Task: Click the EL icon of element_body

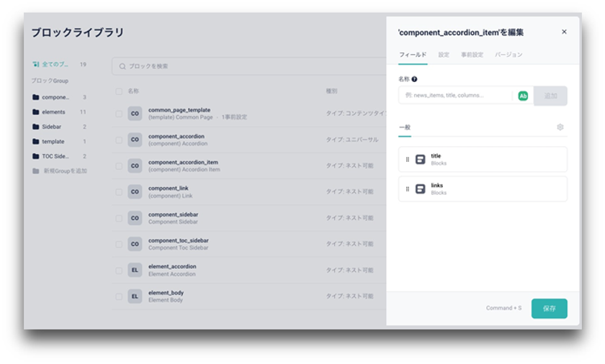Action: [135, 296]
